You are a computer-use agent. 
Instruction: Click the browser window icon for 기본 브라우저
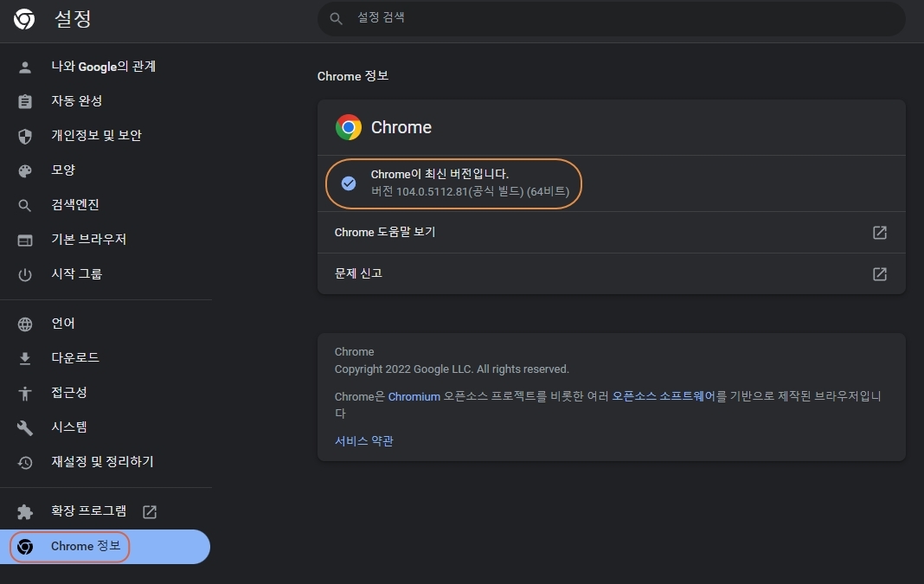[25, 240]
